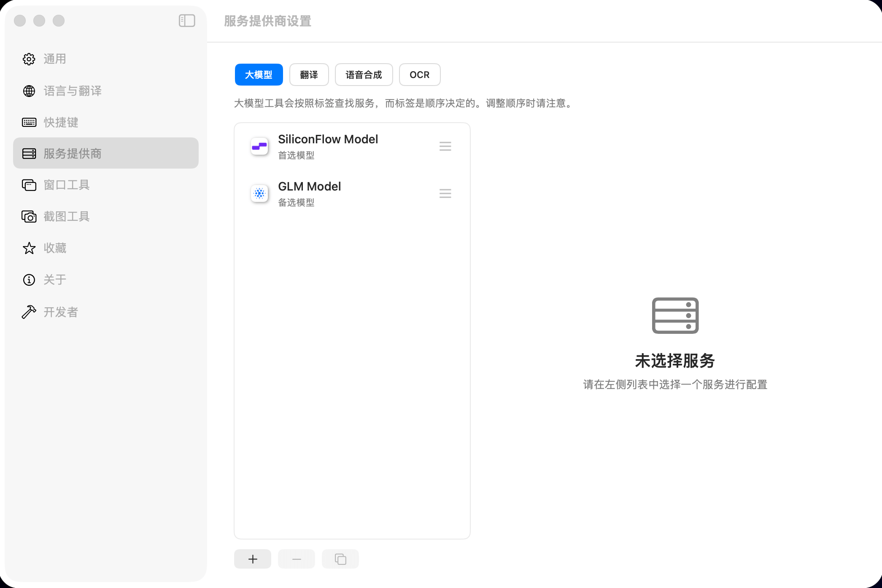Open 语言与翻译 language settings
Screen dimensions: 882x588
(72, 91)
